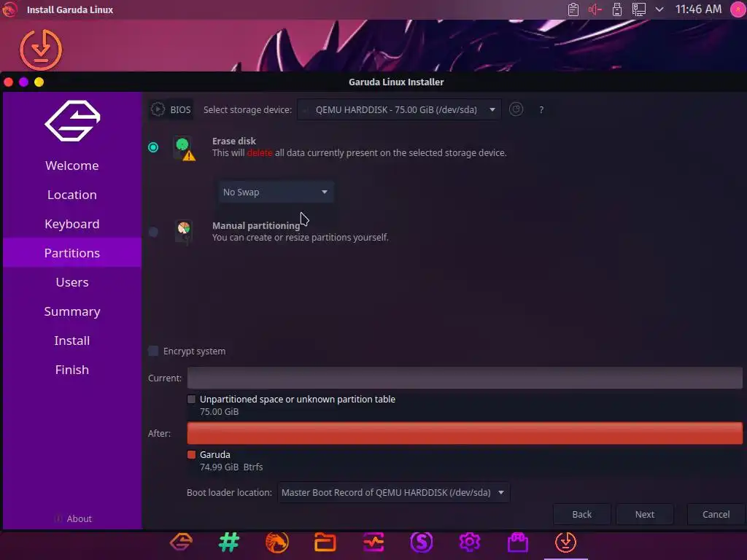Click the 11:46 AM clock
This screenshot has width=747, height=560.
698,9
